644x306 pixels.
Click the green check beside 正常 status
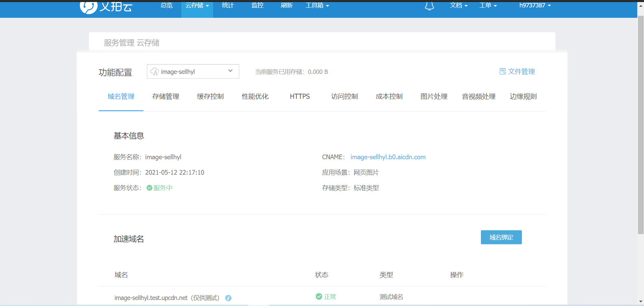click(319, 296)
